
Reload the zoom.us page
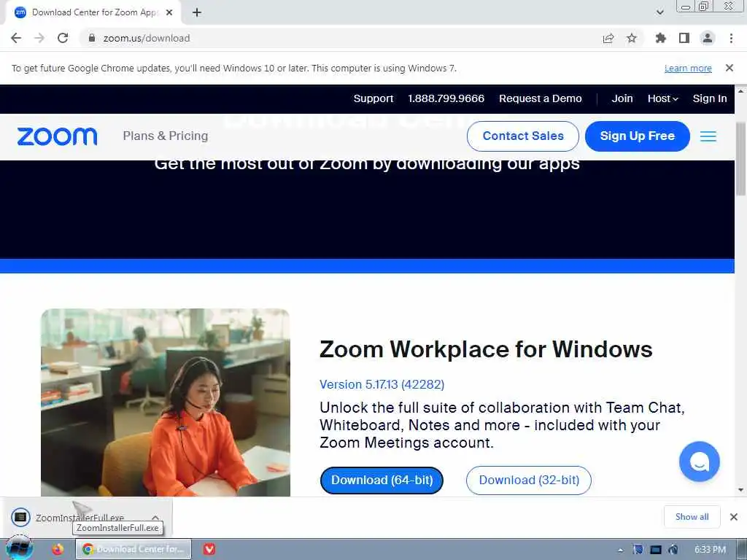pyautogui.click(x=63, y=38)
